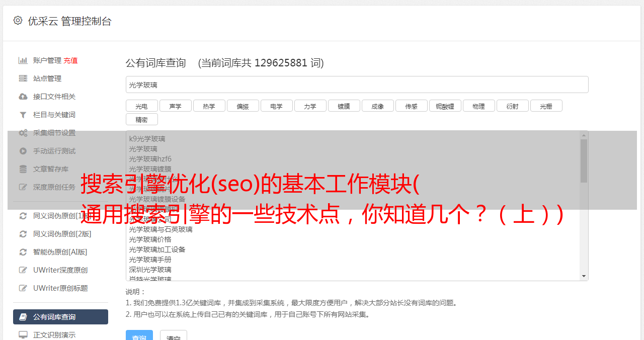
Task: Click the keyword search field containing 光学玻璃
Action: click(x=357, y=84)
